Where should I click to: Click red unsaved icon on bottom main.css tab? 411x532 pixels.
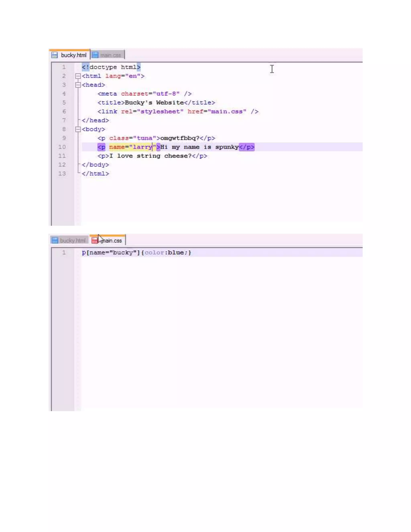pyautogui.click(x=95, y=241)
